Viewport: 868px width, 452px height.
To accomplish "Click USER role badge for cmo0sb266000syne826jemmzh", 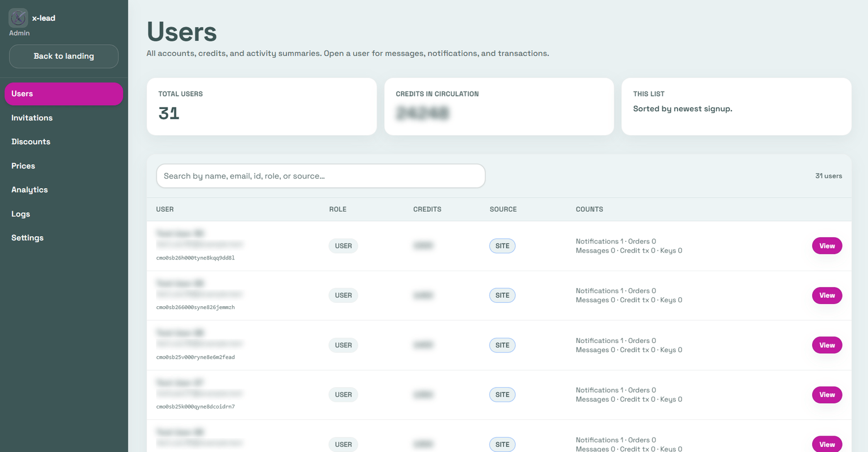I will point(343,295).
